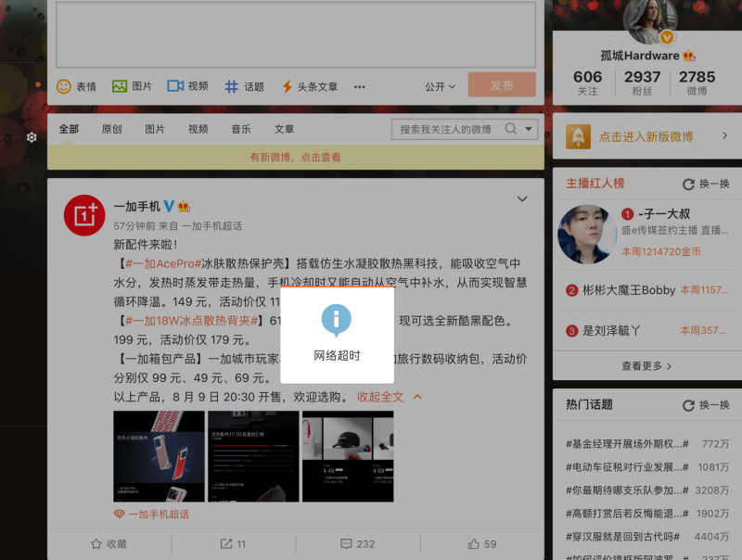This screenshot has height=560, width=742.
Task: Click the crown member badge beside 一加手机
Action: (184, 206)
